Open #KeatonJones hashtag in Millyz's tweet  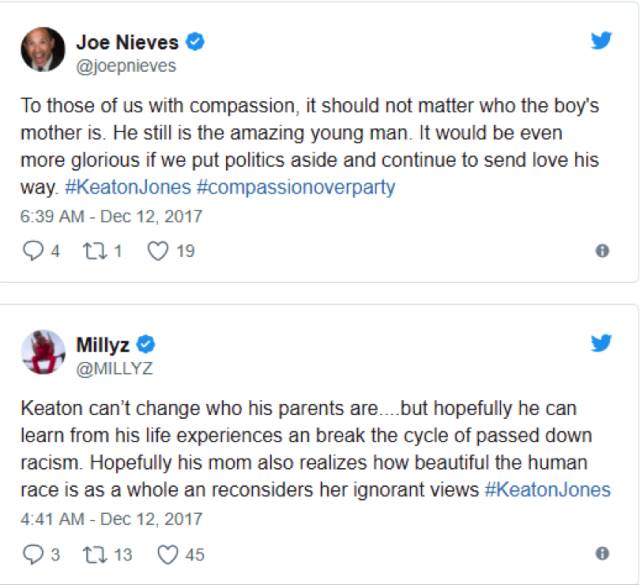(547, 489)
